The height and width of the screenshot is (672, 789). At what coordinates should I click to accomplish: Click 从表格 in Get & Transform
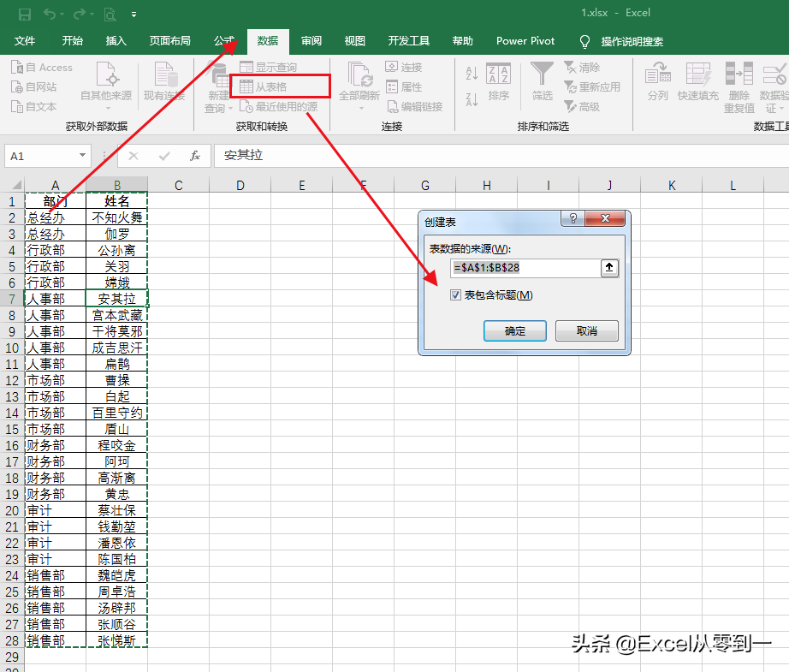[264, 86]
